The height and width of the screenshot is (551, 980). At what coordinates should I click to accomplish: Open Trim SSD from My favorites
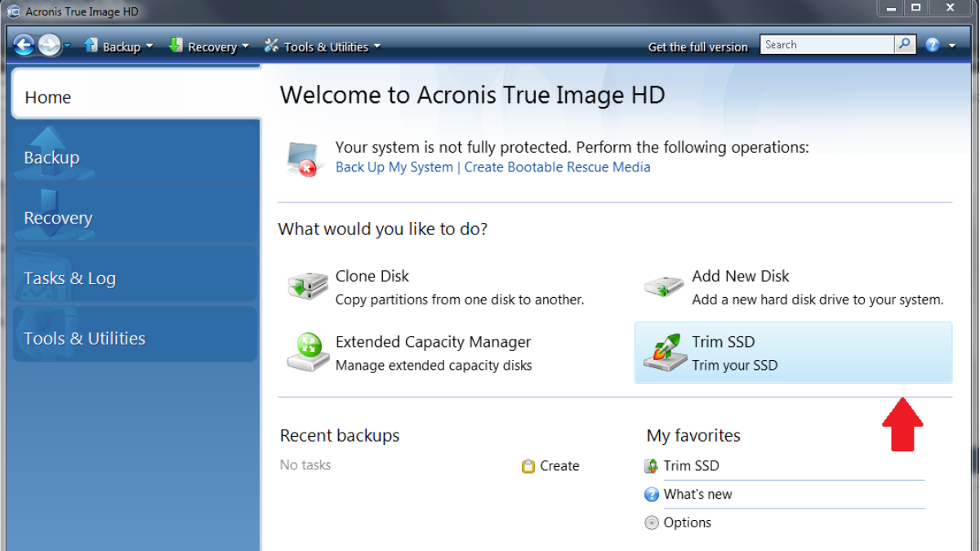point(691,466)
